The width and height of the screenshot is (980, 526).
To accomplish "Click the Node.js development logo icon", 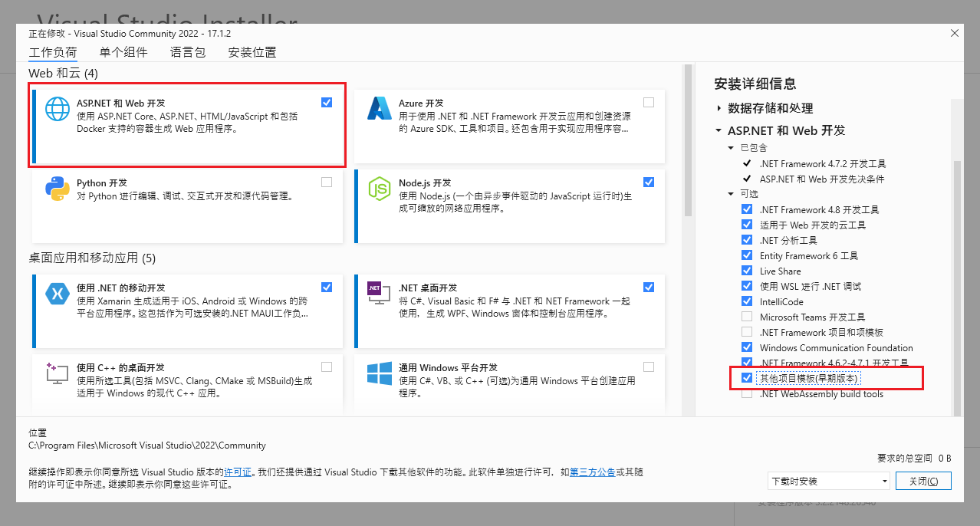I will pyautogui.click(x=380, y=189).
